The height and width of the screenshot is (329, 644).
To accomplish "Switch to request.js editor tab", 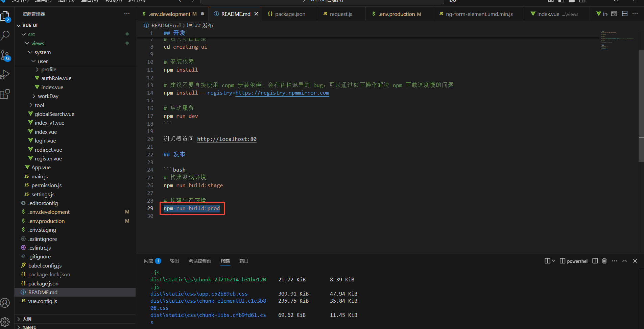I will 341,14.
